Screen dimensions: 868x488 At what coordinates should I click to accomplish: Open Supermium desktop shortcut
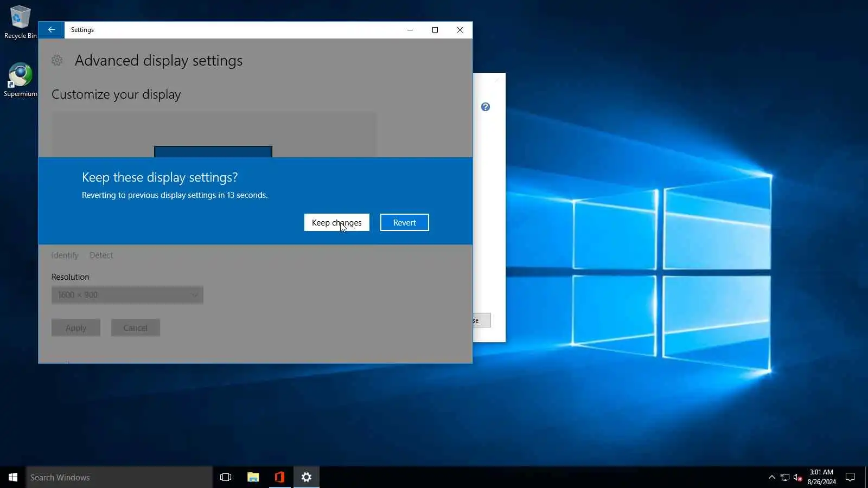21,80
